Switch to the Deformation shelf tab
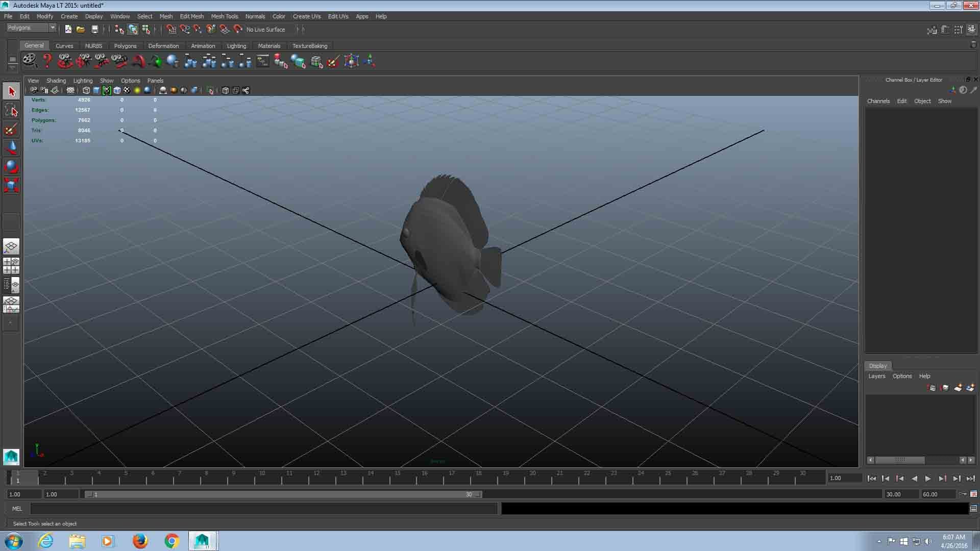 pos(163,46)
